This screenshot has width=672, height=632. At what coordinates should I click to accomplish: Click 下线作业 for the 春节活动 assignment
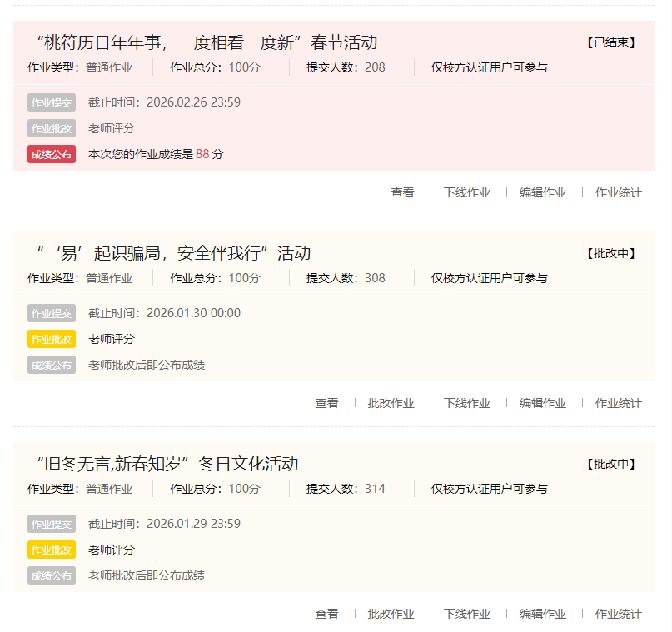click(466, 192)
